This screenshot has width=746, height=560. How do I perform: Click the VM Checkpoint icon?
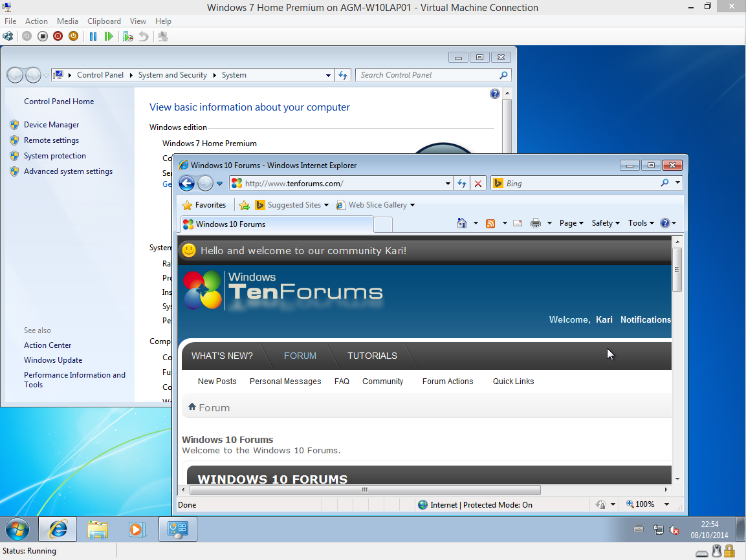point(128,36)
